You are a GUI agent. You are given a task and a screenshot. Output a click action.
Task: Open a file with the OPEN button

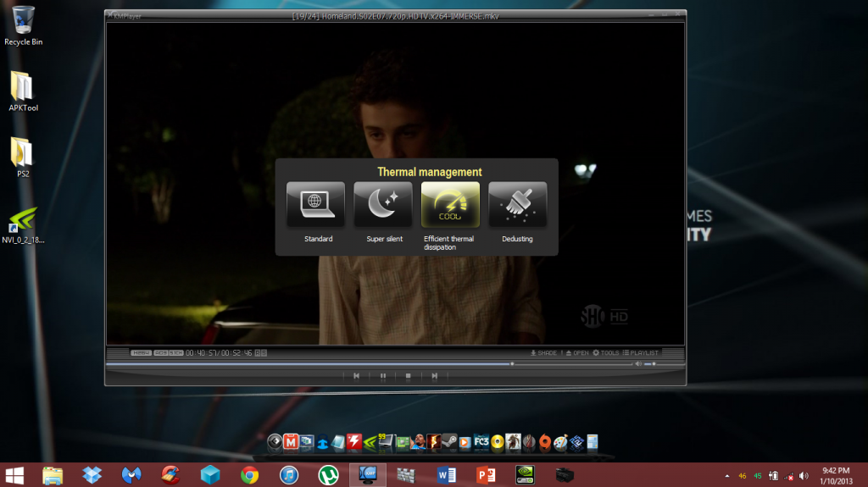coord(577,352)
